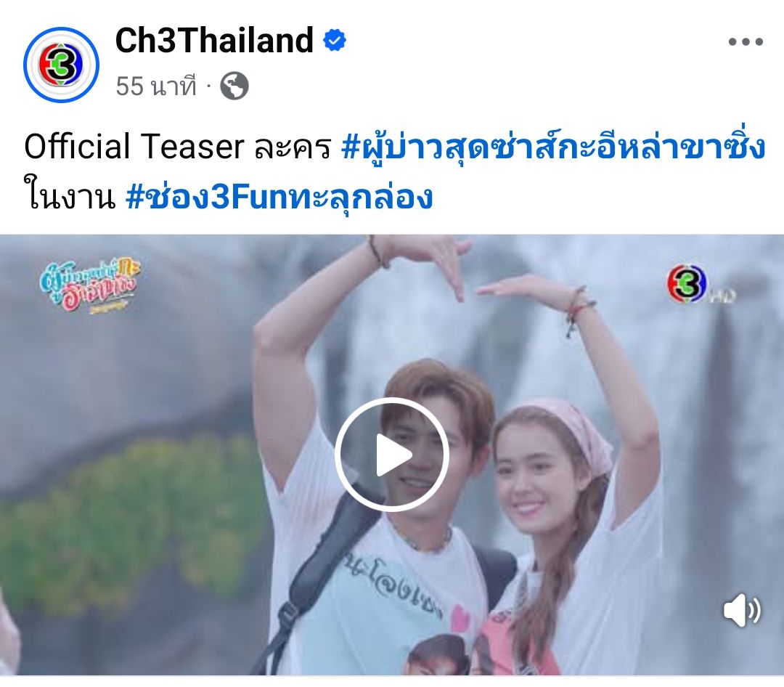Screen dimensions: 784x687
Task: Click the Channel 3 HD watermark logo
Action: click(701, 285)
